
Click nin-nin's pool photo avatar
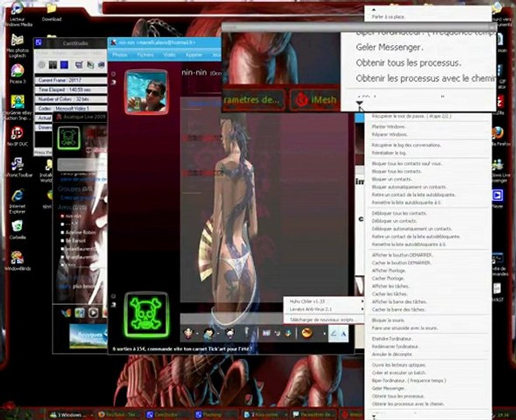[x=146, y=93]
